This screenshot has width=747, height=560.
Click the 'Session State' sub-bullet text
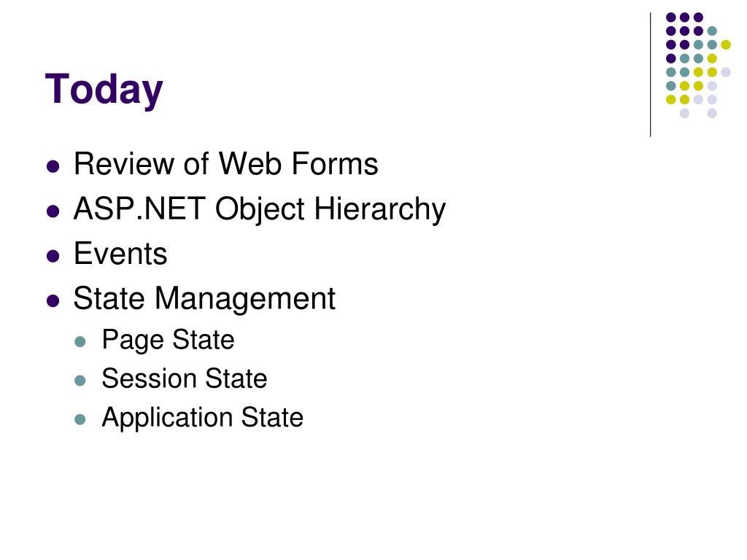coord(185,379)
